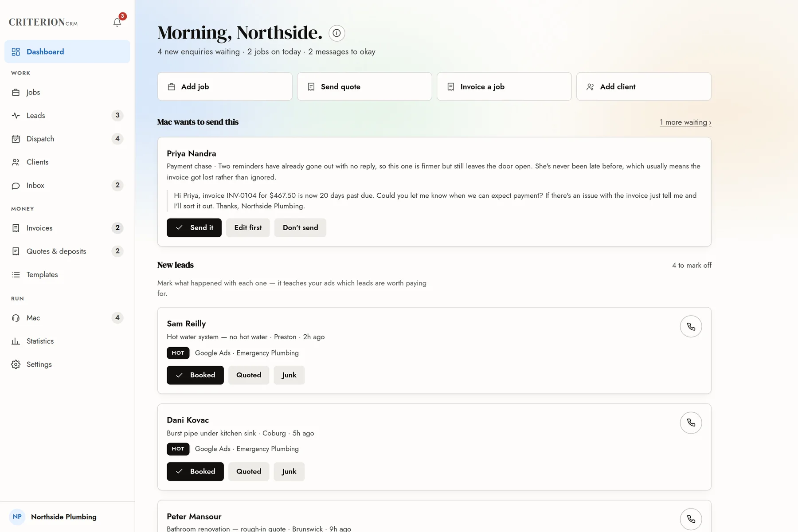Call Sam Reilly using phone icon
The width and height of the screenshot is (798, 532).
[691, 327]
